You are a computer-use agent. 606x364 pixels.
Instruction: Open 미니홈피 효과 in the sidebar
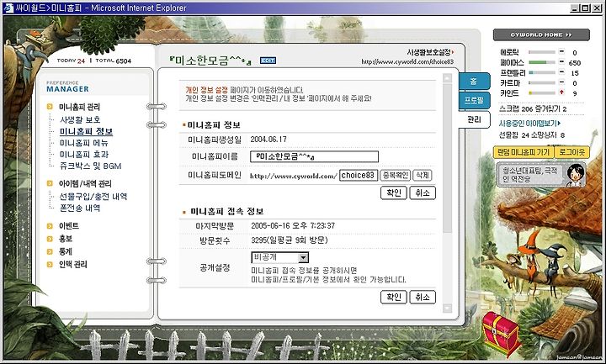pyautogui.click(x=84, y=155)
